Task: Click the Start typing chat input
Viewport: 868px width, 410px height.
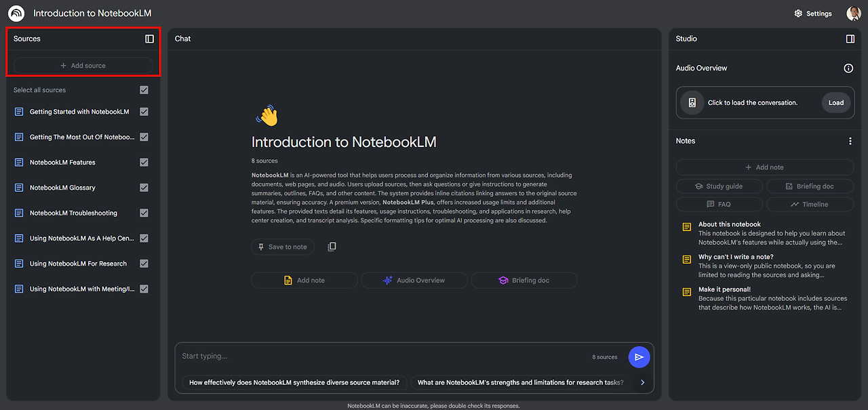Action: coord(383,356)
